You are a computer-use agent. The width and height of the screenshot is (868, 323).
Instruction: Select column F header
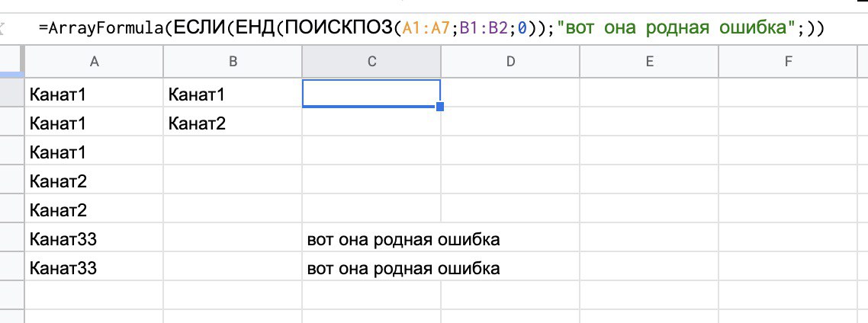point(789,62)
